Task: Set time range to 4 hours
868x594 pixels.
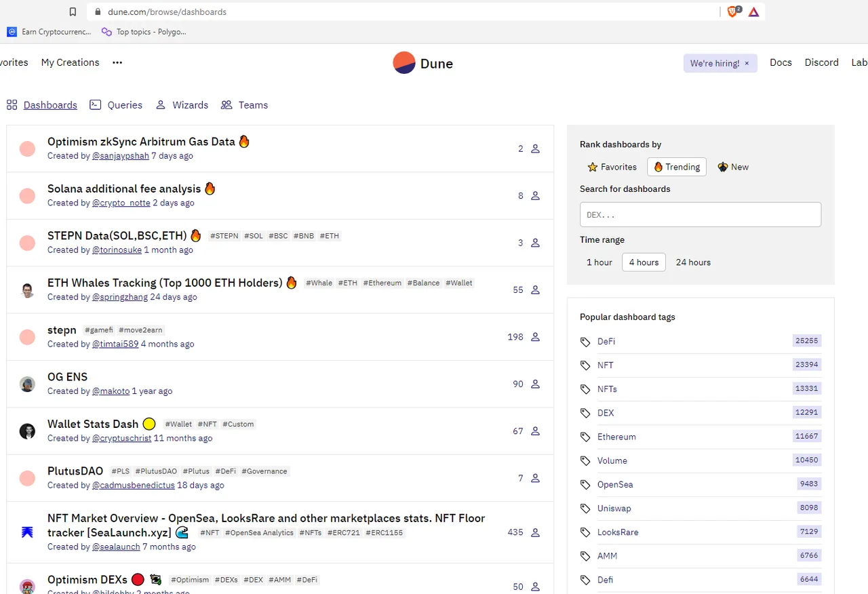Action: tap(644, 262)
